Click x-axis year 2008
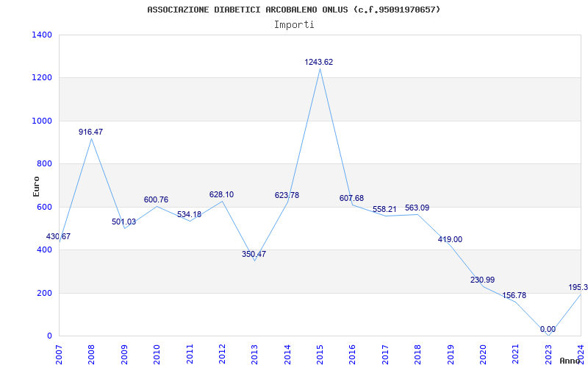Image resolution: width=588 pixels, height=368 pixels. (x=91, y=355)
